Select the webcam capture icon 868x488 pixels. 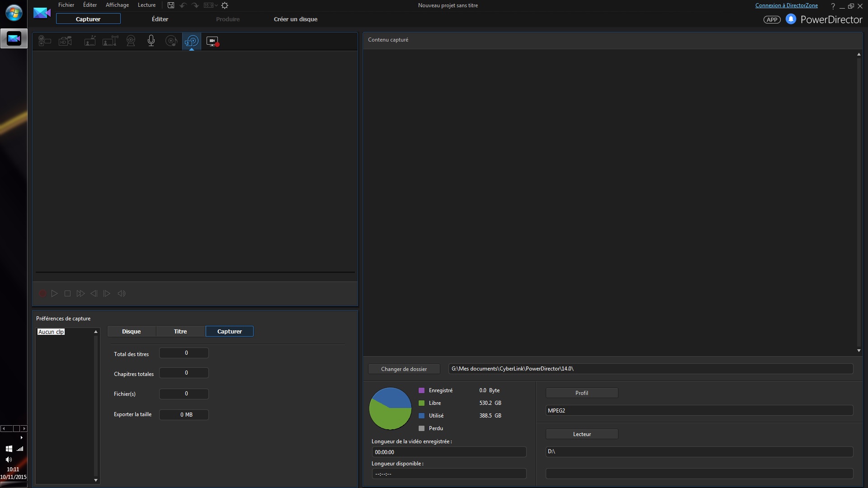(x=131, y=41)
